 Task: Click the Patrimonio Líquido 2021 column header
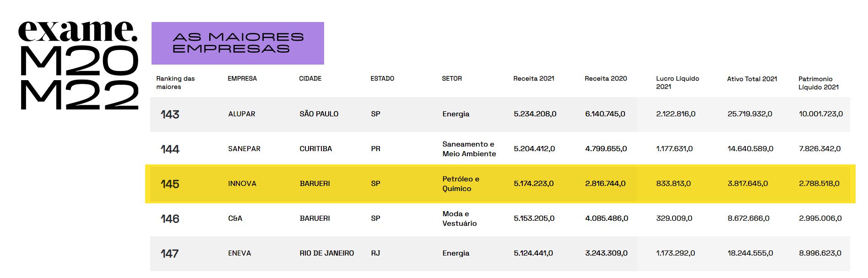click(819, 83)
